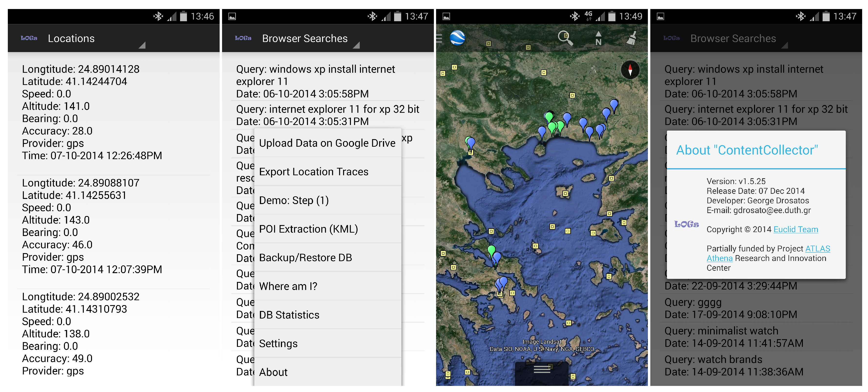Click the Google Earth globe icon

[x=457, y=38]
